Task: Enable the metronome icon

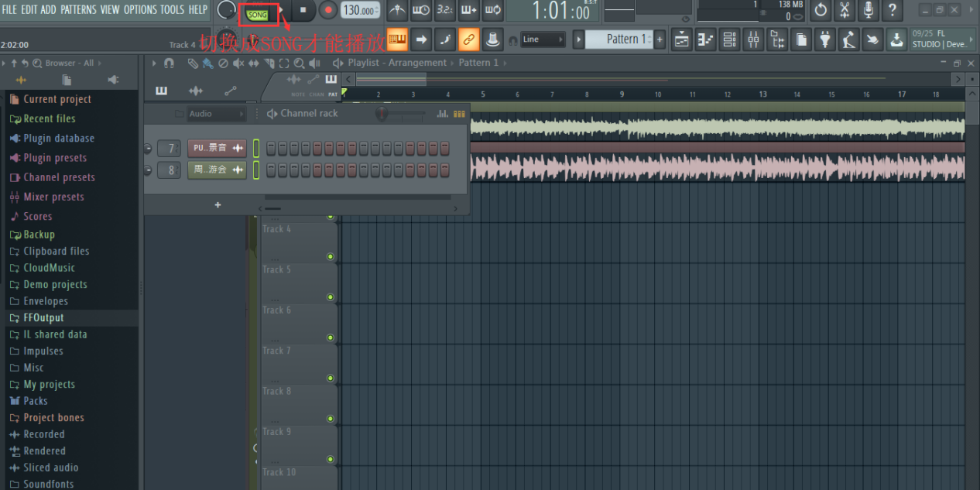Action: tap(397, 11)
